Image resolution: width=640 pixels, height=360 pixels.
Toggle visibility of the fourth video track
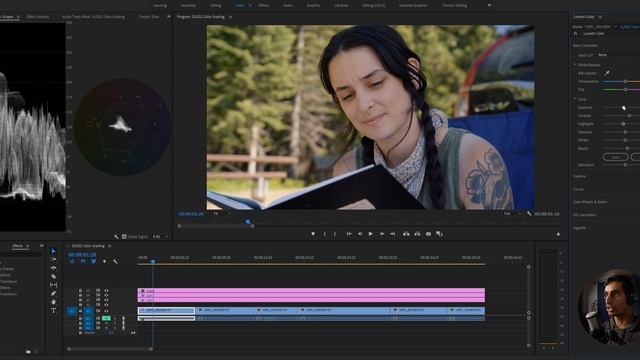pos(107,305)
